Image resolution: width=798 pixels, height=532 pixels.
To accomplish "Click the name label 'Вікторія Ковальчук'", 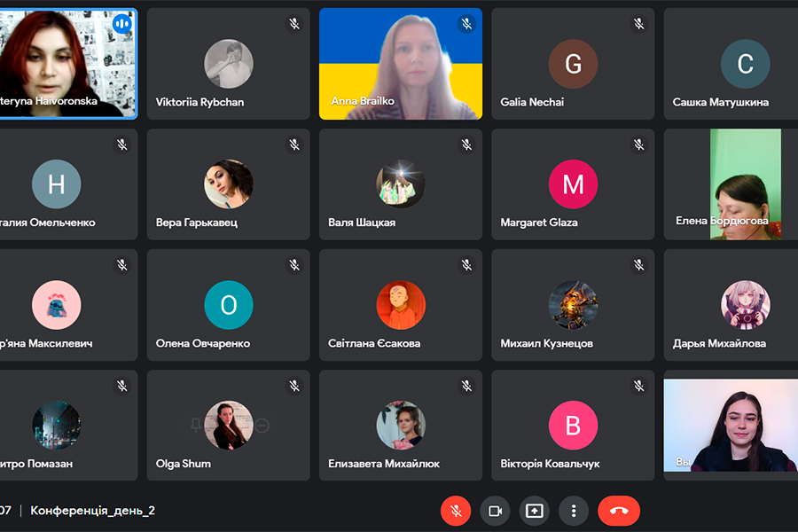I will 550,463.
